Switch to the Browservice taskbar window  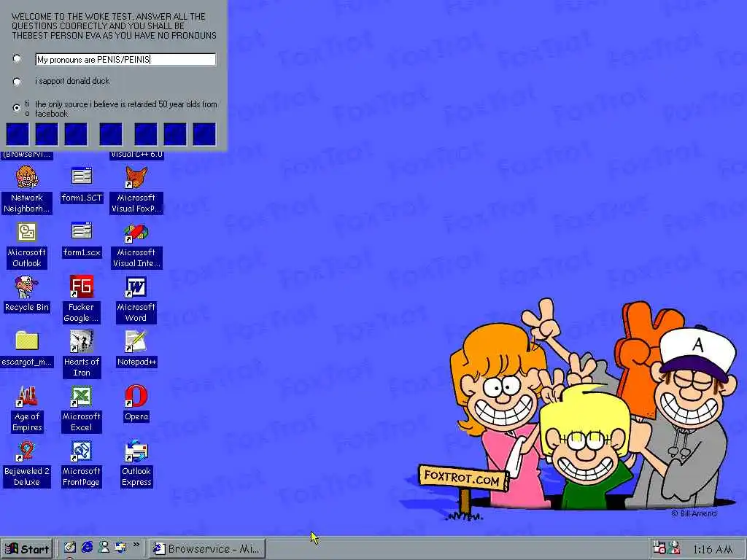pyautogui.click(x=206, y=549)
